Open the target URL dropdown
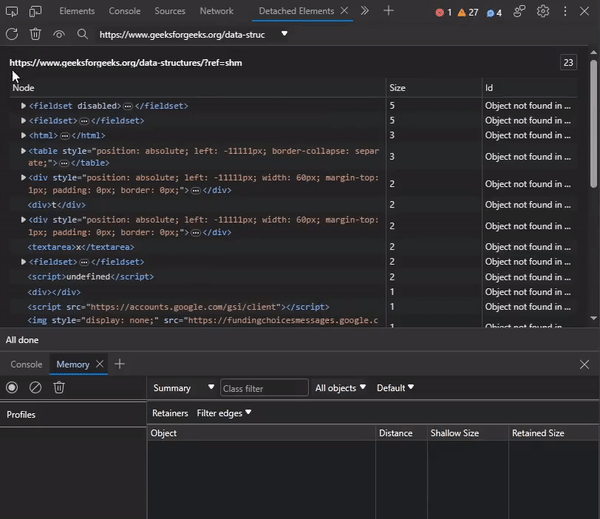 tap(284, 34)
